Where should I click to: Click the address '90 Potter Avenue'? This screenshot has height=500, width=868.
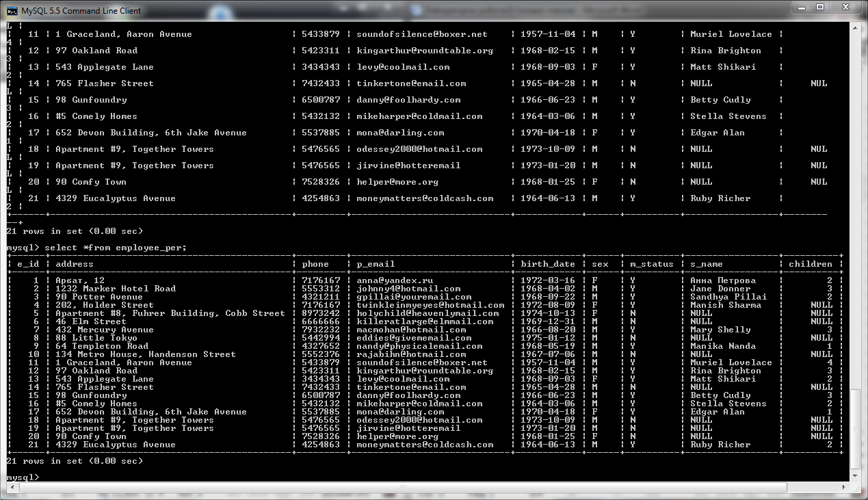coord(99,297)
